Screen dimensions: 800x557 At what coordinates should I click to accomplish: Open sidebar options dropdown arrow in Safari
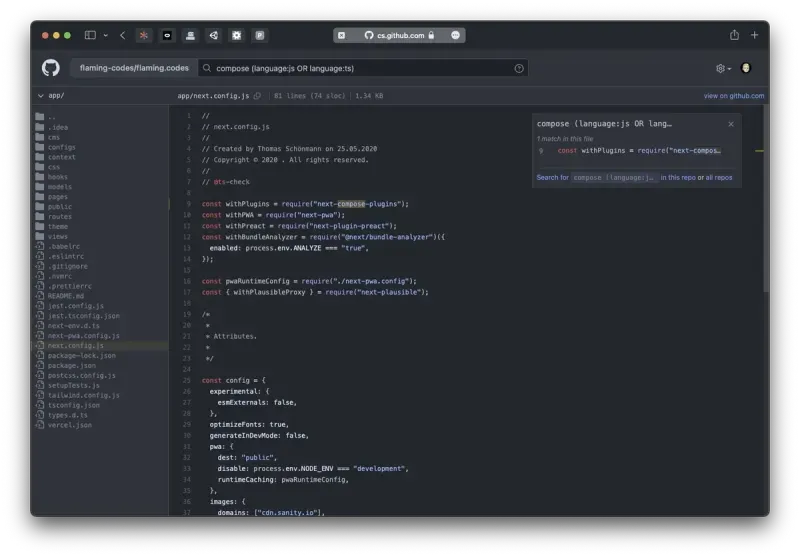coord(106,35)
